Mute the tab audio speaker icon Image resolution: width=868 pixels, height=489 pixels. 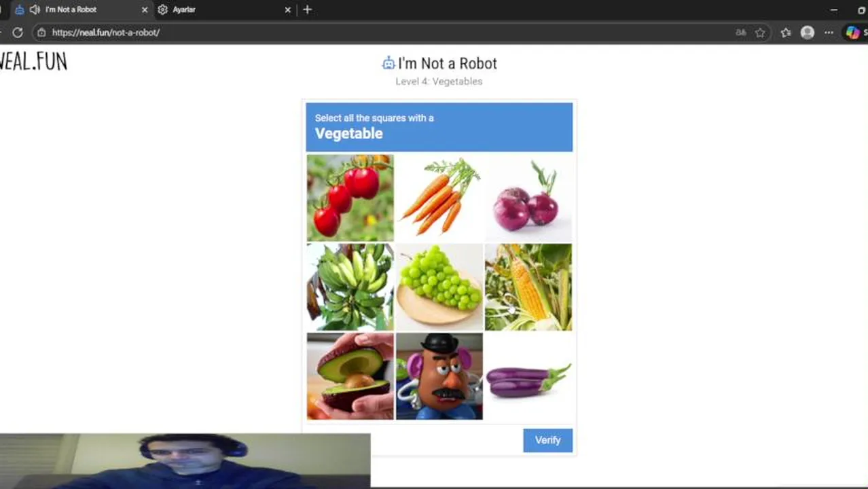tap(35, 10)
